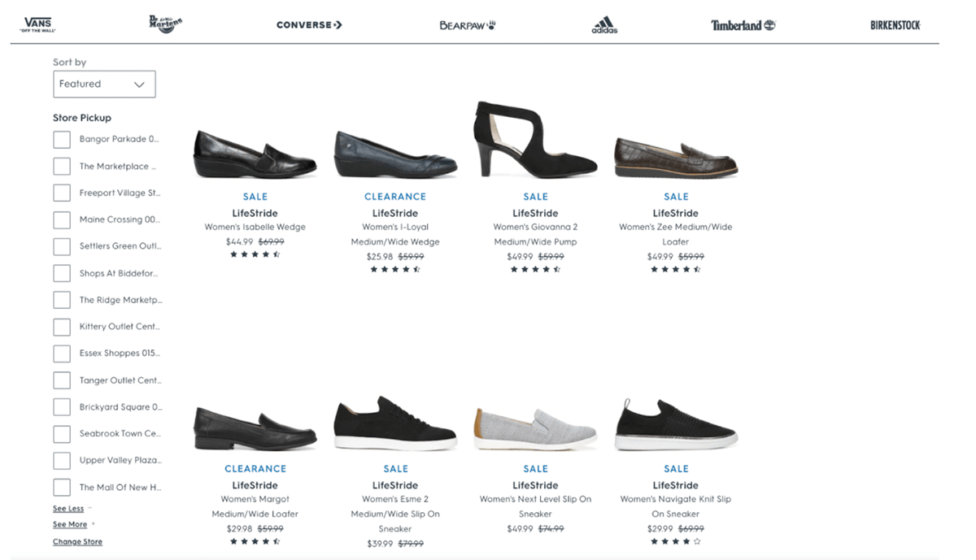
Task: Select the Zee loafer shoe image
Action: pos(676,156)
